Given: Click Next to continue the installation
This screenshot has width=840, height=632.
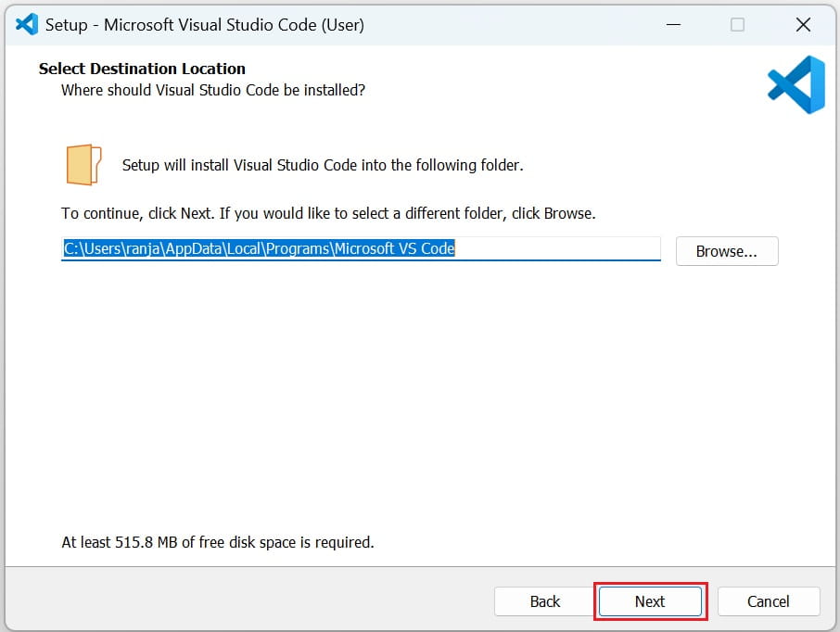Looking at the screenshot, I should [x=649, y=601].
